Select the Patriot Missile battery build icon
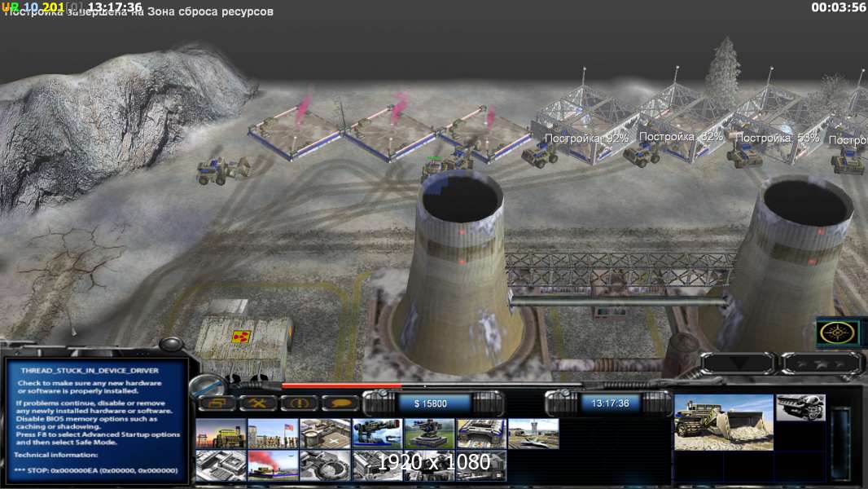868x489 pixels. [x=377, y=433]
